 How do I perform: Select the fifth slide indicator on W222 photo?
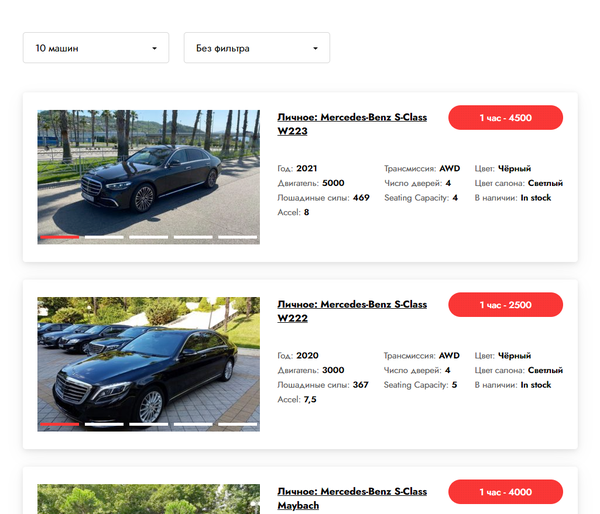(x=237, y=424)
